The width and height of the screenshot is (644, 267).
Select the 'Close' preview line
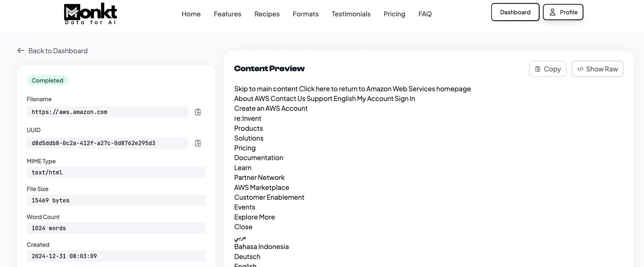[x=243, y=227]
